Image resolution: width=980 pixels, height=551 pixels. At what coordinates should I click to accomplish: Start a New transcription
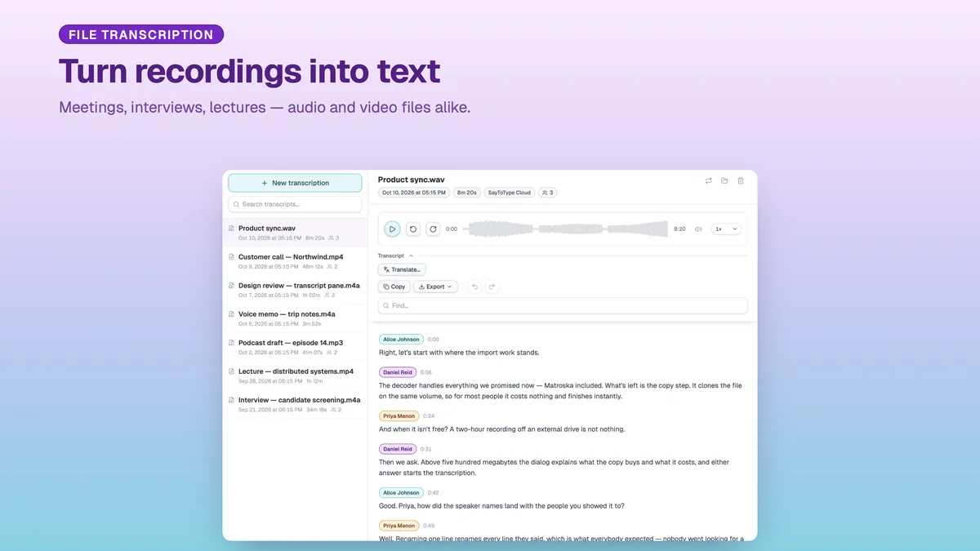tap(295, 183)
